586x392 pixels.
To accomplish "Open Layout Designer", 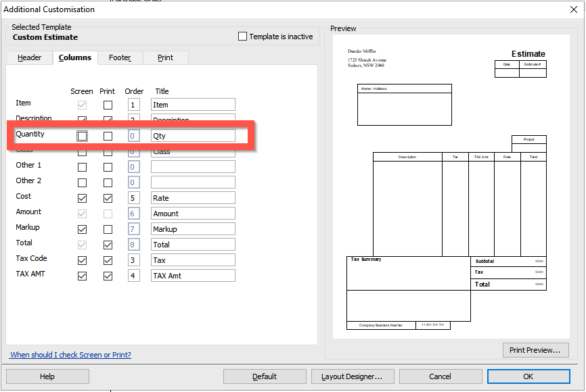I will [353, 376].
